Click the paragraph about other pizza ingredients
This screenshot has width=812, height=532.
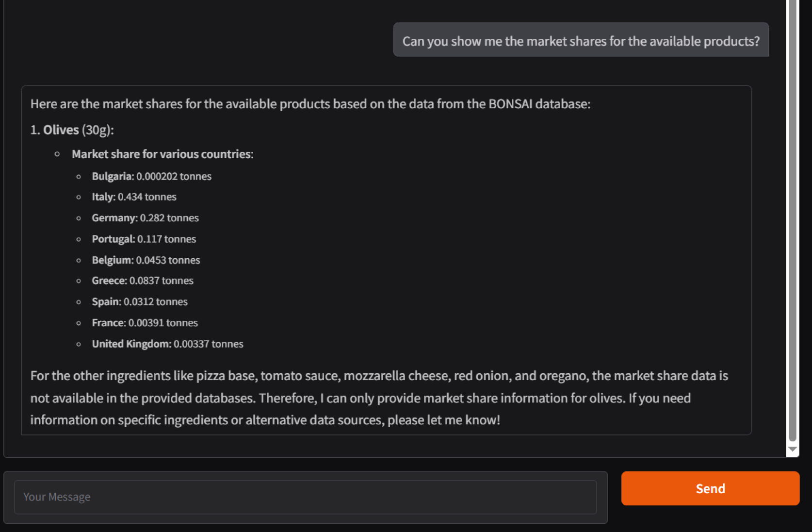378,398
